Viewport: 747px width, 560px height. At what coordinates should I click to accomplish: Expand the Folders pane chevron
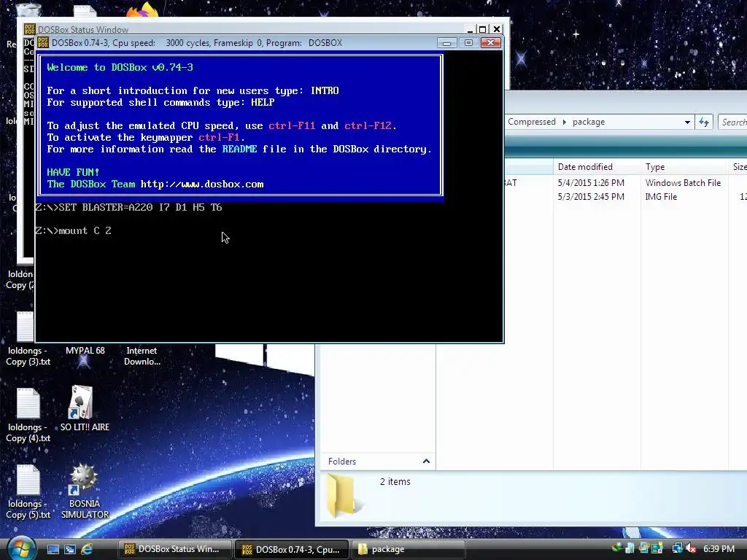point(426,461)
